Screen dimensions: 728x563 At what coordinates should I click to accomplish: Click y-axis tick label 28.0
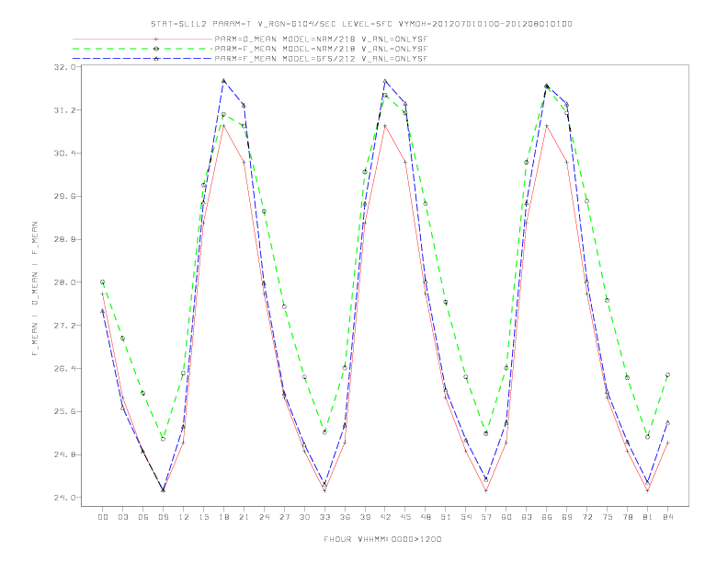point(64,282)
